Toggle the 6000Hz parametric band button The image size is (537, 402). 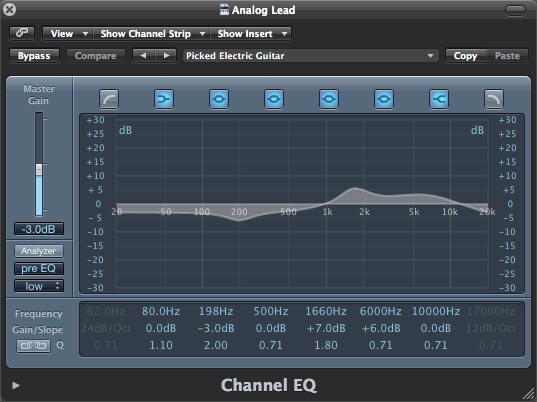point(384,99)
